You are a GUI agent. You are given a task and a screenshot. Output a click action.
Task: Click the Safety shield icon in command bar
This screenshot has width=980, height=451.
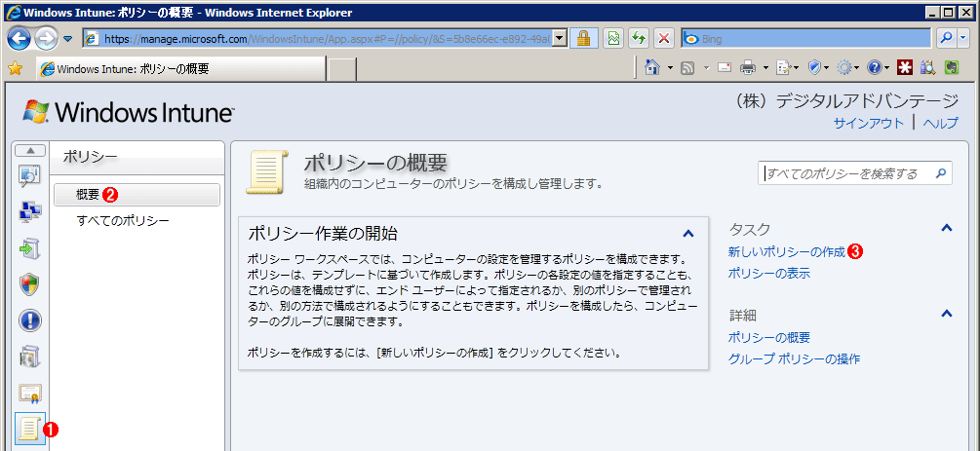(x=814, y=68)
